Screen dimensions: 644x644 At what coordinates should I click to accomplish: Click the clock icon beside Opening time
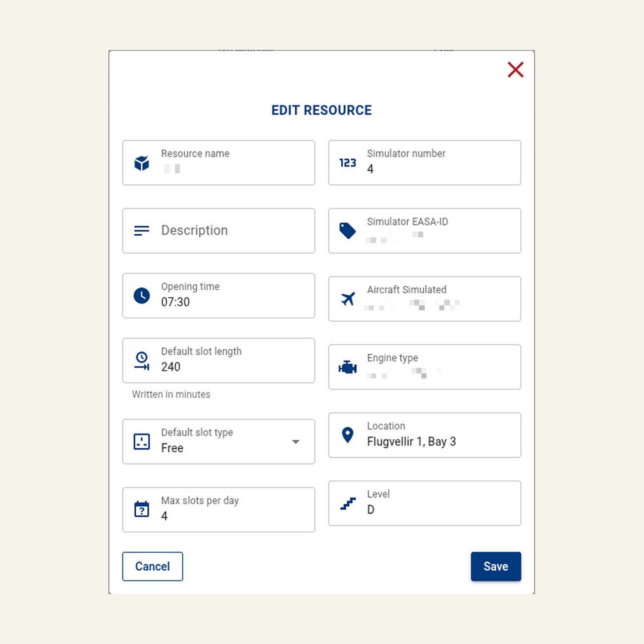coord(142,296)
